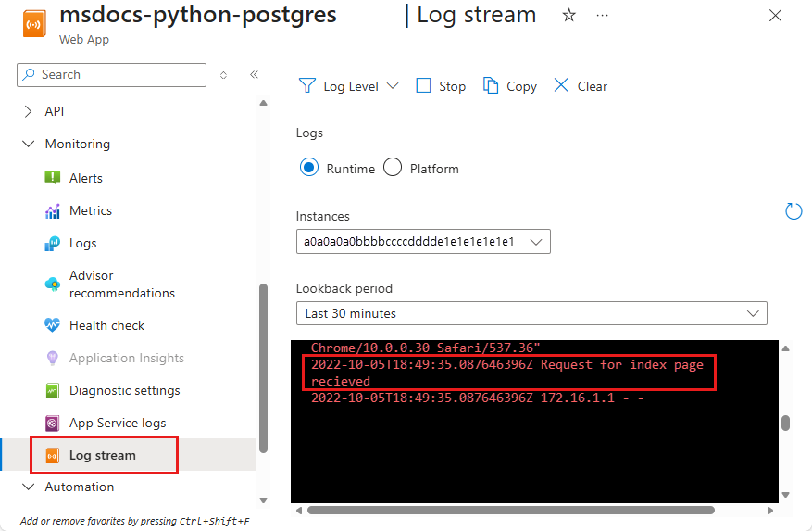Open Metrics chart item
The height and width of the screenshot is (531, 812).
90,210
